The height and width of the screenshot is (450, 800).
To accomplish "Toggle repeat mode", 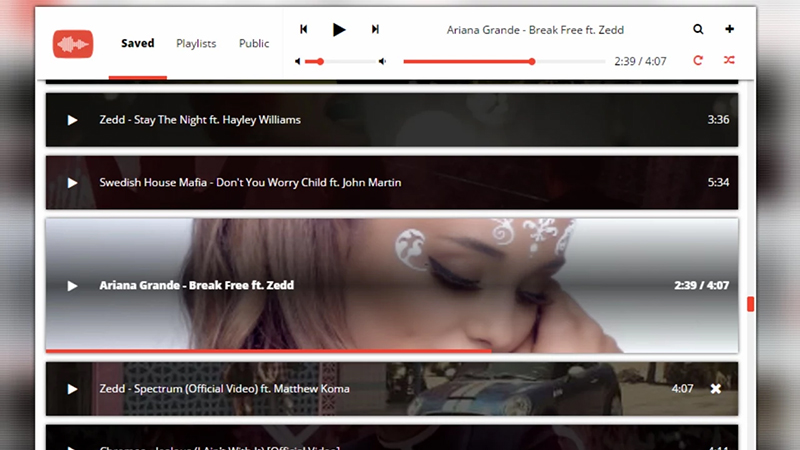I will [698, 61].
